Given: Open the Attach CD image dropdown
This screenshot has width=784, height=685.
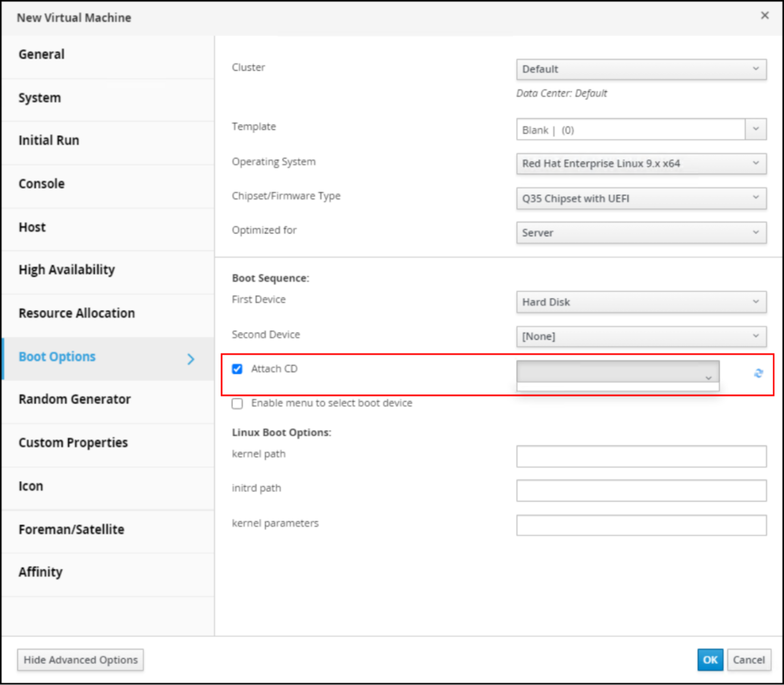Looking at the screenshot, I should 618,371.
